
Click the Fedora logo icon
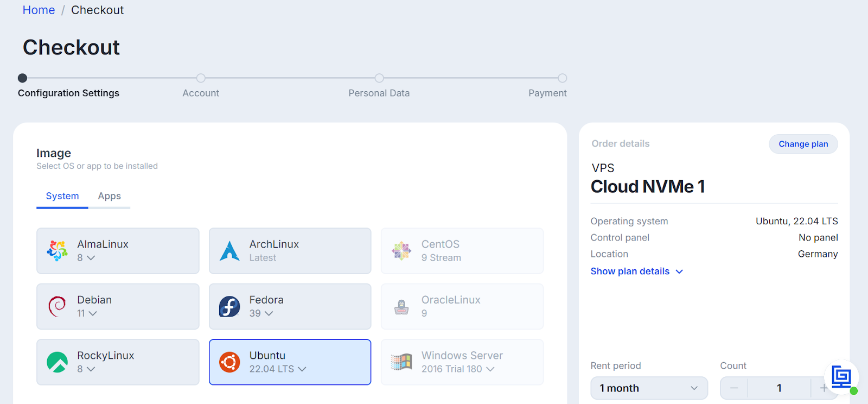[x=229, y=307]
